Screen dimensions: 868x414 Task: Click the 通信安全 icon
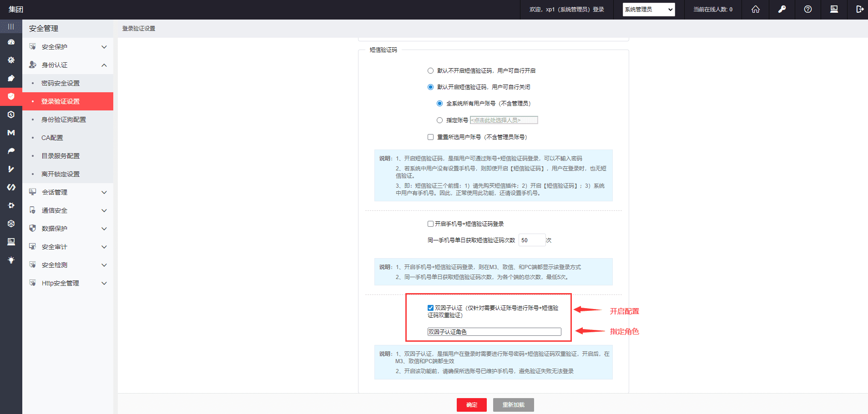pyautogui.click(x=32, y=210)
